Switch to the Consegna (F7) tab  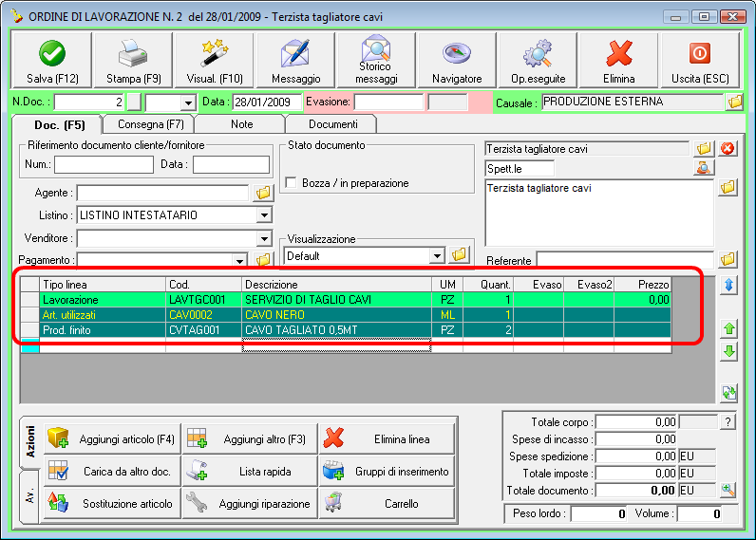tap(150, 124)
